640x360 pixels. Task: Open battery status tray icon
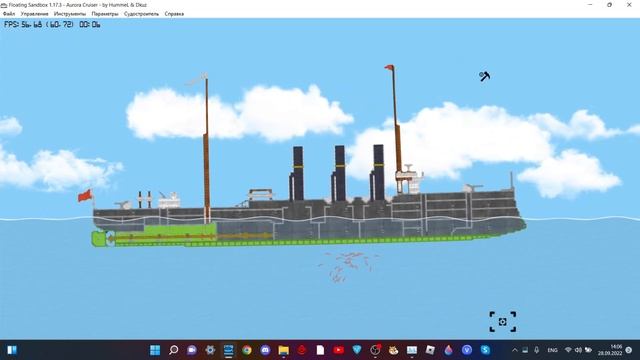tap(588, 350)
